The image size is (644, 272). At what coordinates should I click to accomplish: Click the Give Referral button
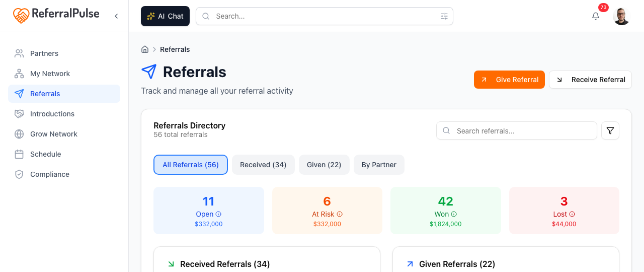(x=509, y=80)
